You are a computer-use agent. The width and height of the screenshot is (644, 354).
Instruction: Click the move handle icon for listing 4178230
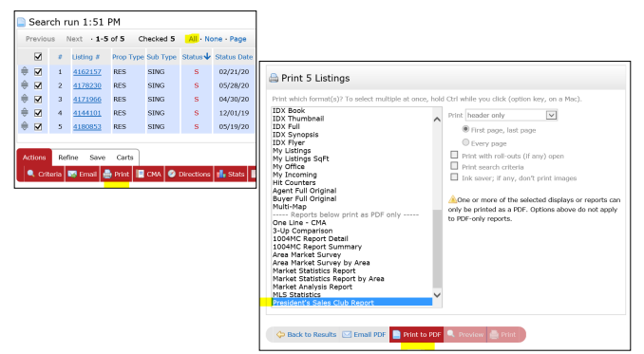(25, 84)
